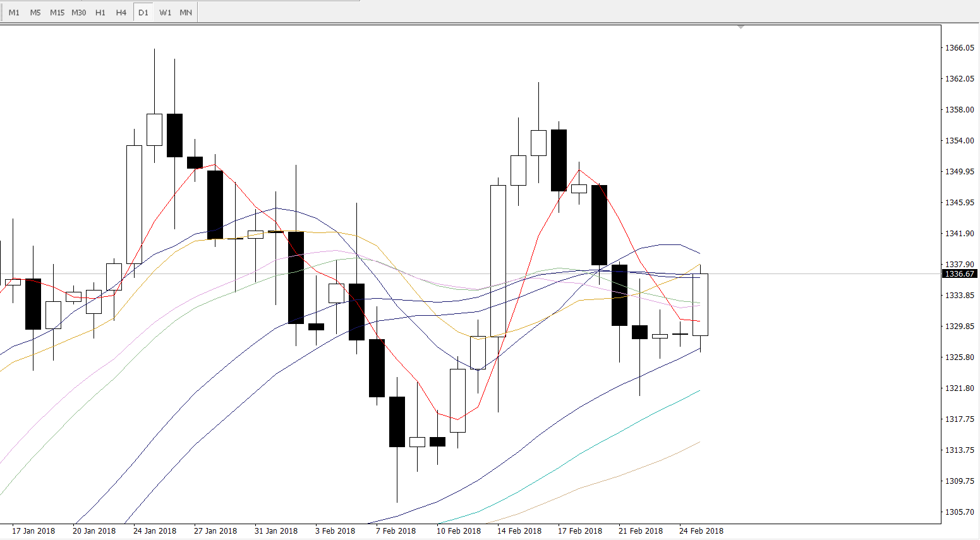This screenshot has width=980, height=540.
Task: Click the 1366.05 label on price scale
Action: [x=959, y=48]
